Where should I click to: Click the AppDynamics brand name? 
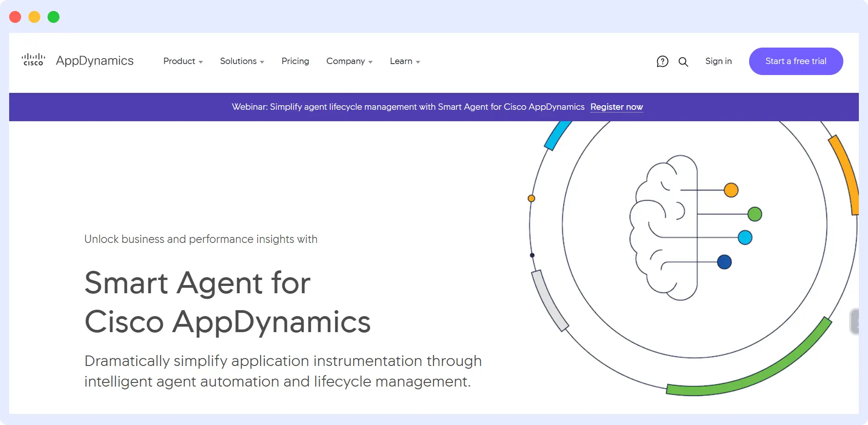[95, 60]
